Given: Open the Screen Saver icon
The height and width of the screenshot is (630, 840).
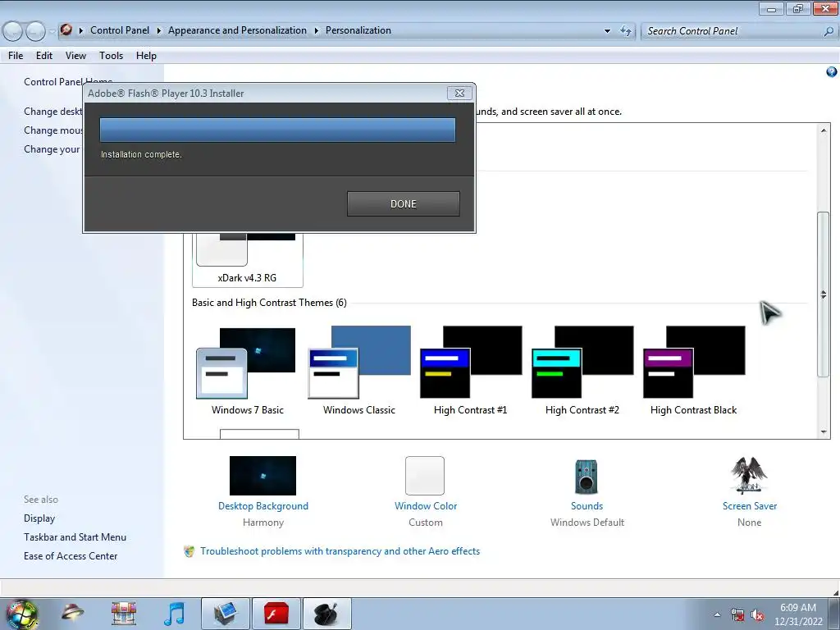Looking at the screenshot, I should 749,475.
